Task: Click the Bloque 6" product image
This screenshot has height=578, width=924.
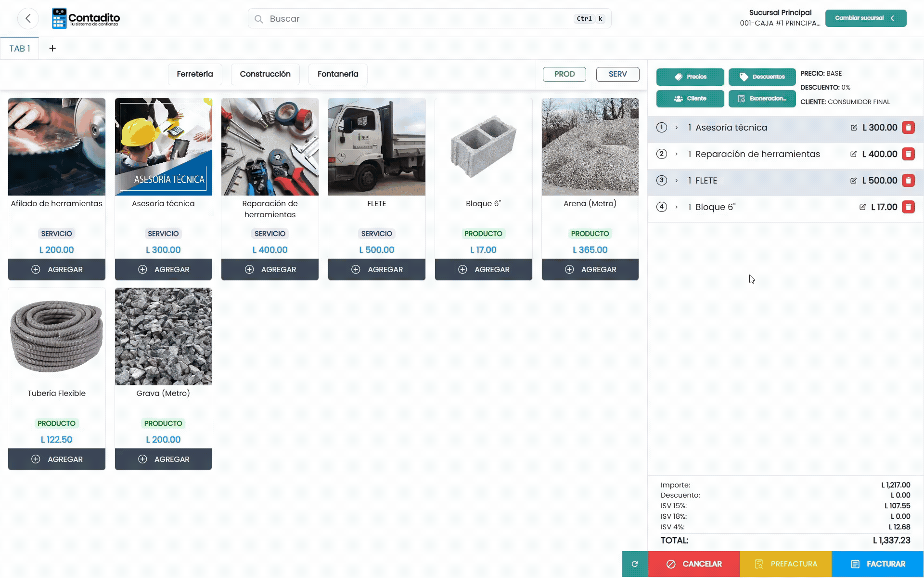Action: pos(484,147)
